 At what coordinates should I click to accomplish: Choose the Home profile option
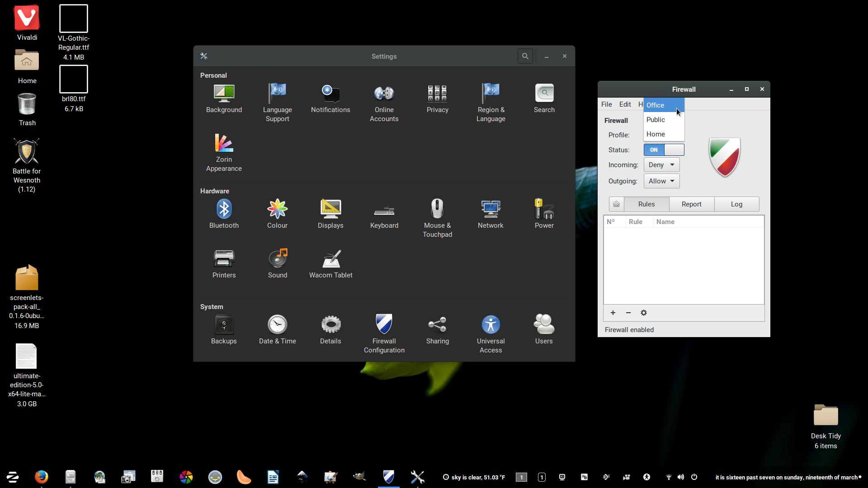[656, 134]
